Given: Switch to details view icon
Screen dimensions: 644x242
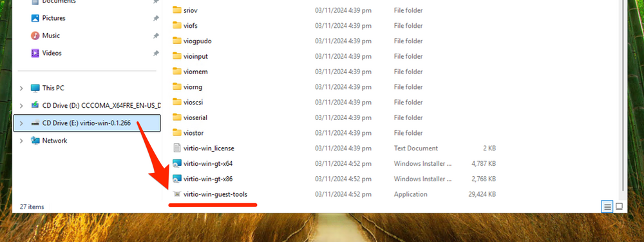Looking at the screenshot, I should point(607,207).
